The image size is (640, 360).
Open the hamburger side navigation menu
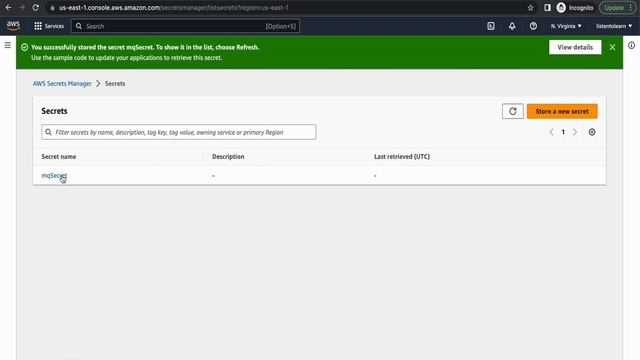[8, 45]
